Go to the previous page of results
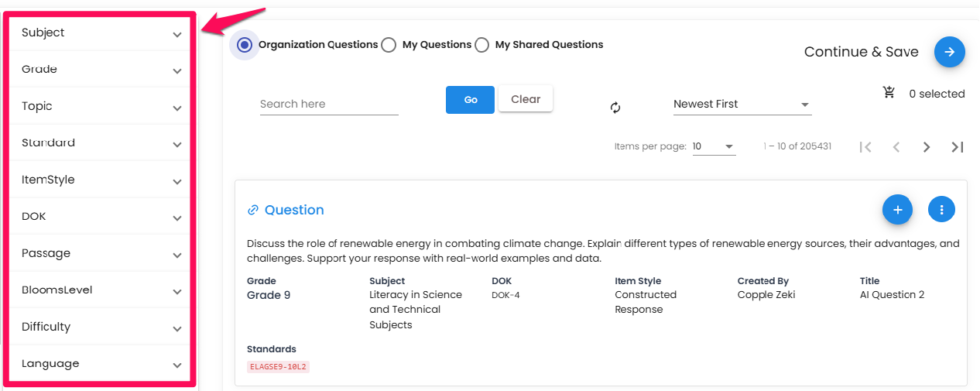 (896, 147)
